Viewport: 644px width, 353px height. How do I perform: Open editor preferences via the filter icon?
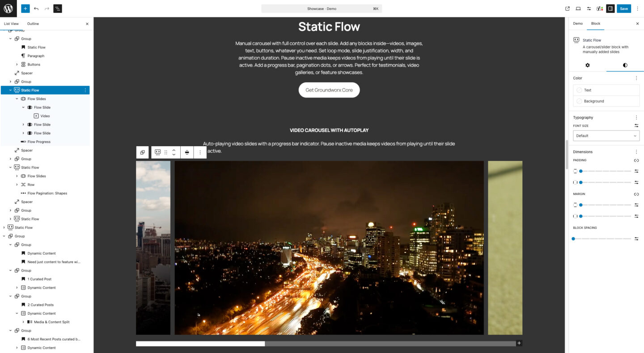[589, 8]
